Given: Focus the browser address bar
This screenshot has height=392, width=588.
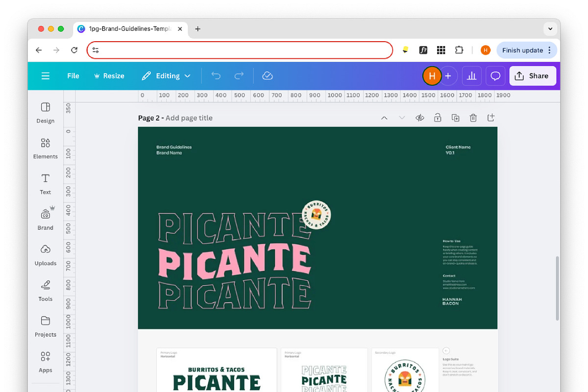Looking at the screenshot, I should (240, 50).
